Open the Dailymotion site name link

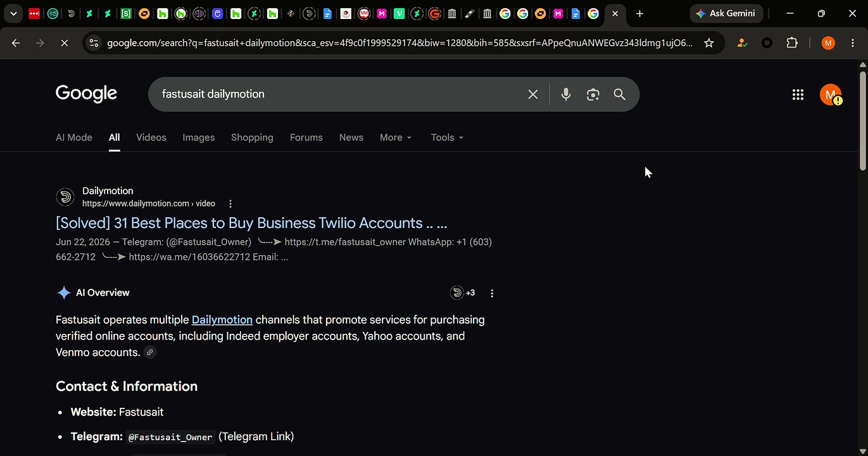108,191
